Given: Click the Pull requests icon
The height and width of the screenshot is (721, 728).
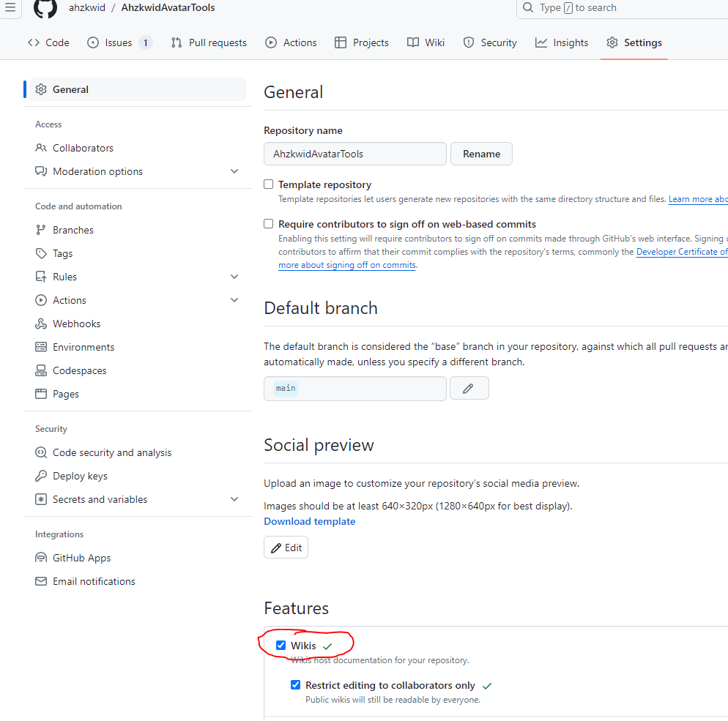Looking at the screenshot, I should (177, 42).
